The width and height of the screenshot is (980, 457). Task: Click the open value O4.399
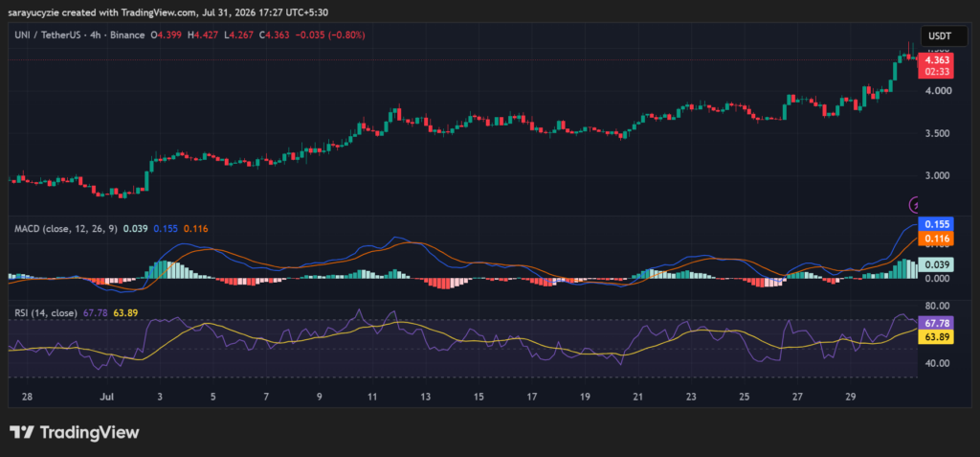[x=167, y=35]
